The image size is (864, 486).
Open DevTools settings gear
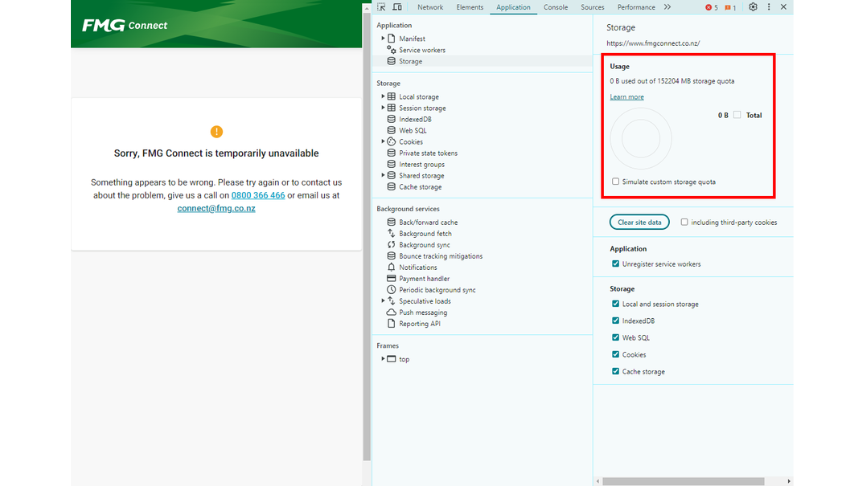[x=753, y=7]
